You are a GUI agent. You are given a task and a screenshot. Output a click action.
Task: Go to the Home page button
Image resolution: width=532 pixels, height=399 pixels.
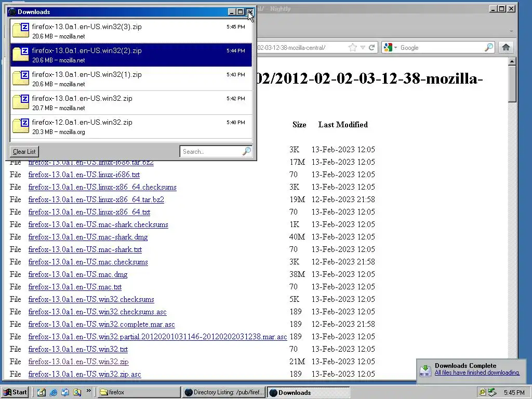[x=506, y=47]
